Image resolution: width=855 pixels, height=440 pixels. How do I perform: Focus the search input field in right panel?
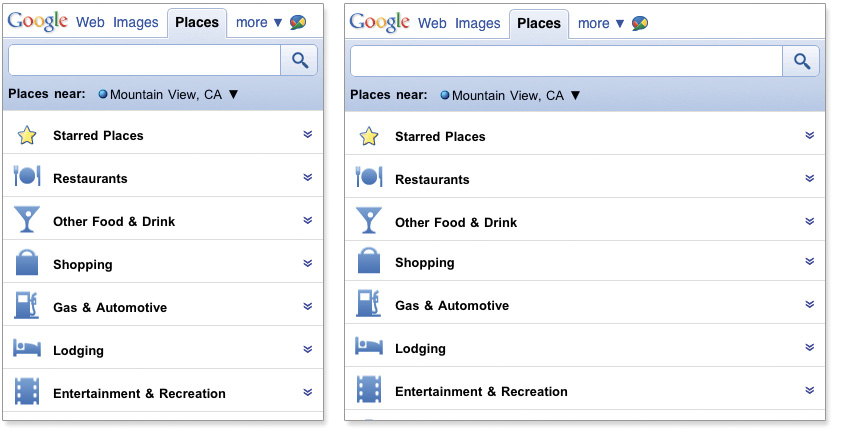tap(566, 61)
